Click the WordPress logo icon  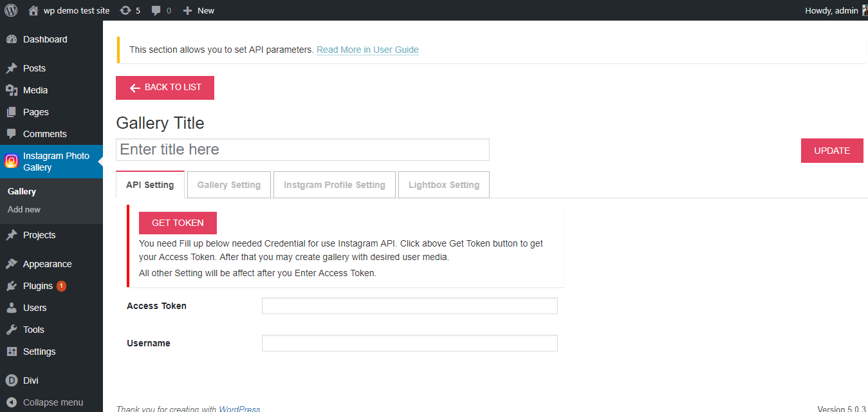[11, 10]
